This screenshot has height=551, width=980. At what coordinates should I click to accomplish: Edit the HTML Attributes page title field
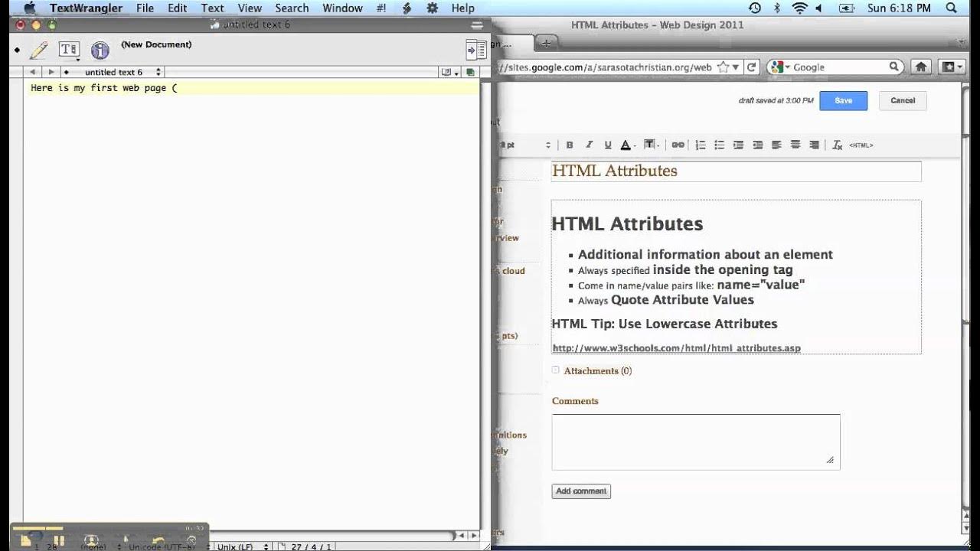[x=736, y=171]
